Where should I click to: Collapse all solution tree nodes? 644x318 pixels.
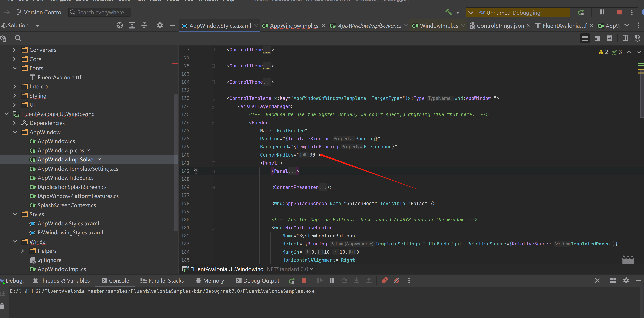(x=144, y=25)
